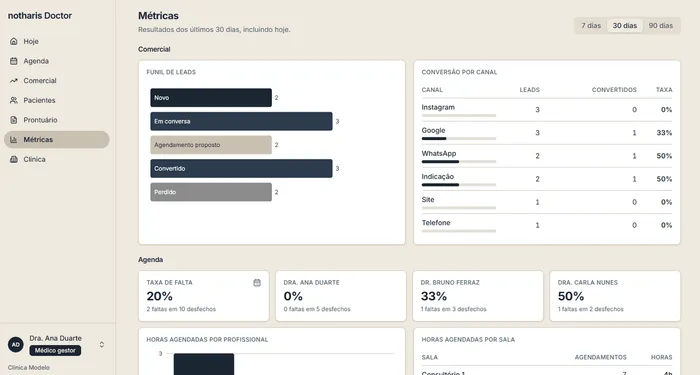Select the 90 dias period

pos(661,25)
